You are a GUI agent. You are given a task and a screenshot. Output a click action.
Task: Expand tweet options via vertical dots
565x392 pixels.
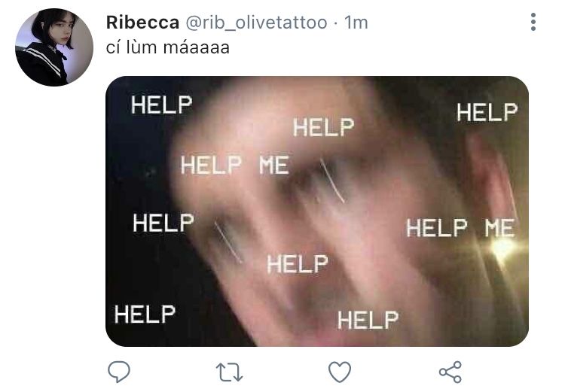click(x=533, y=22)
